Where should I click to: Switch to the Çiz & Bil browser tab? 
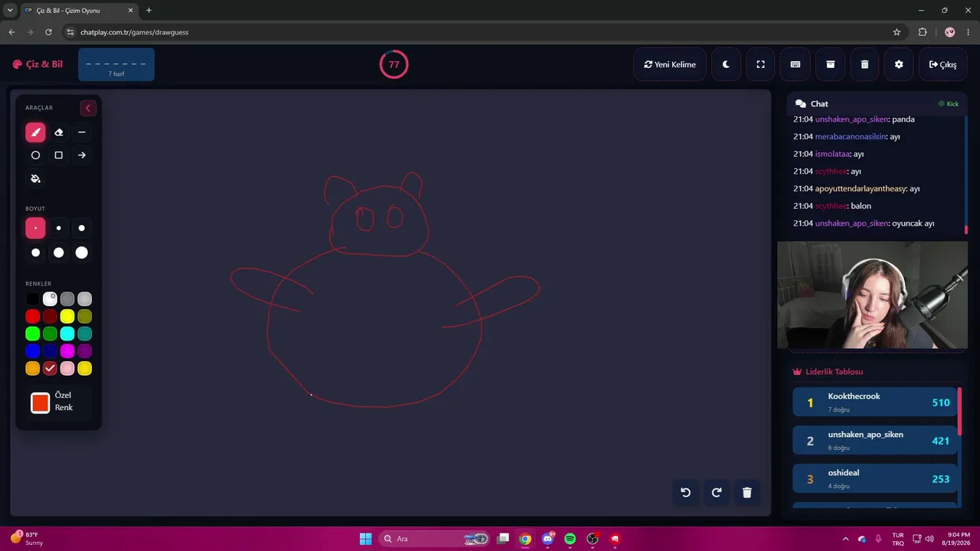tap(79, 11)
